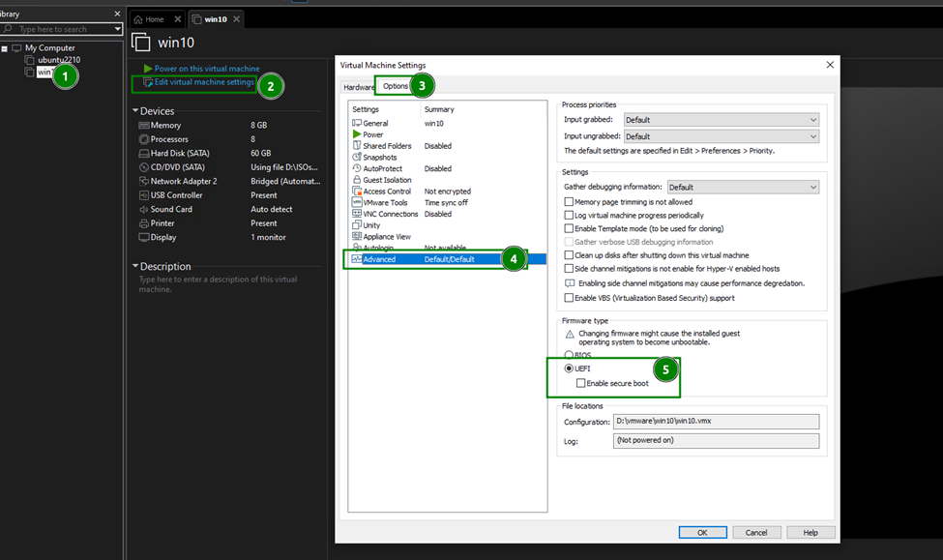Click the Configuration file path field
This screenshot has height=560, width=943.
click(x=716, y=421)
